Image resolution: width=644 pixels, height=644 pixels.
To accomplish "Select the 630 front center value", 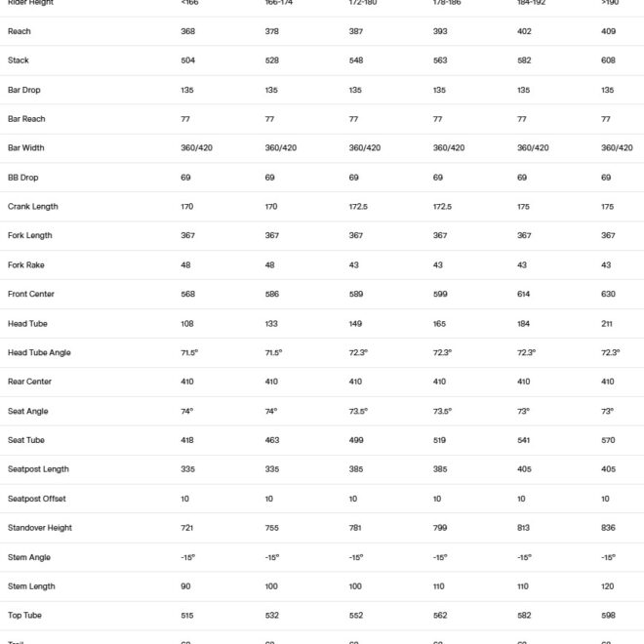I will click(608, 294).
